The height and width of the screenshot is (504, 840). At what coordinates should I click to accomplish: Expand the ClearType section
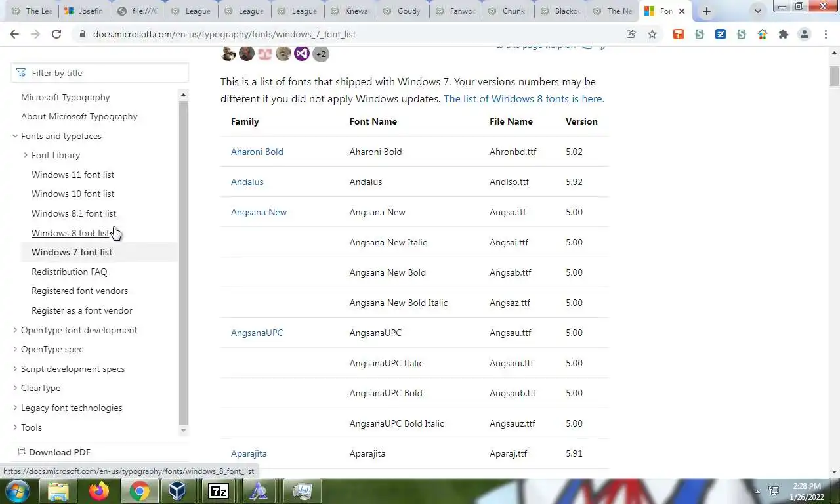15,388
